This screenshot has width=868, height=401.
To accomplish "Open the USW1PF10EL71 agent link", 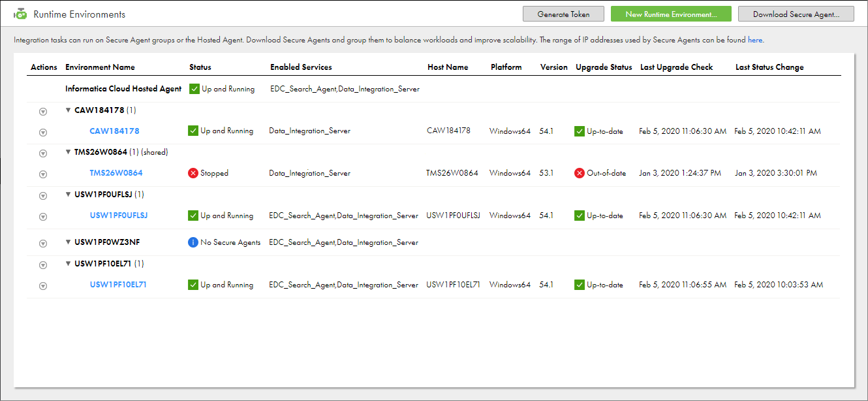I will (x=118, y=285).
